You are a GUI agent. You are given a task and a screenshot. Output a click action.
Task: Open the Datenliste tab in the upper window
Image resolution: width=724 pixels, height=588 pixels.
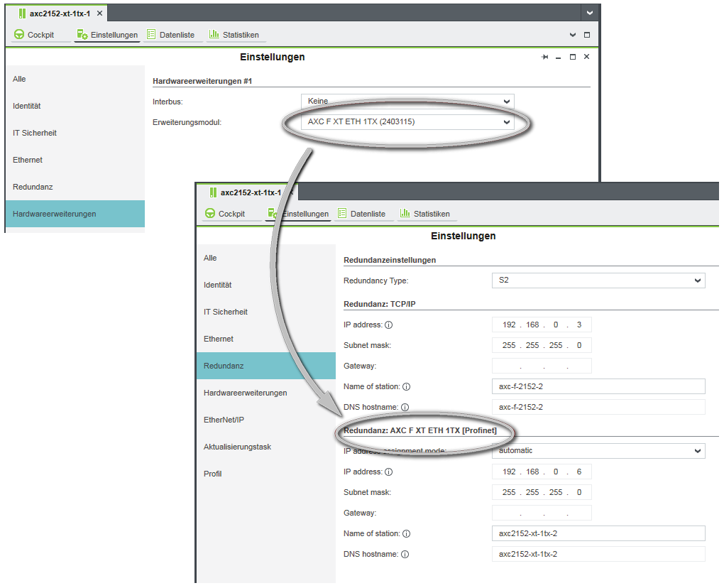tap(170, 35)
